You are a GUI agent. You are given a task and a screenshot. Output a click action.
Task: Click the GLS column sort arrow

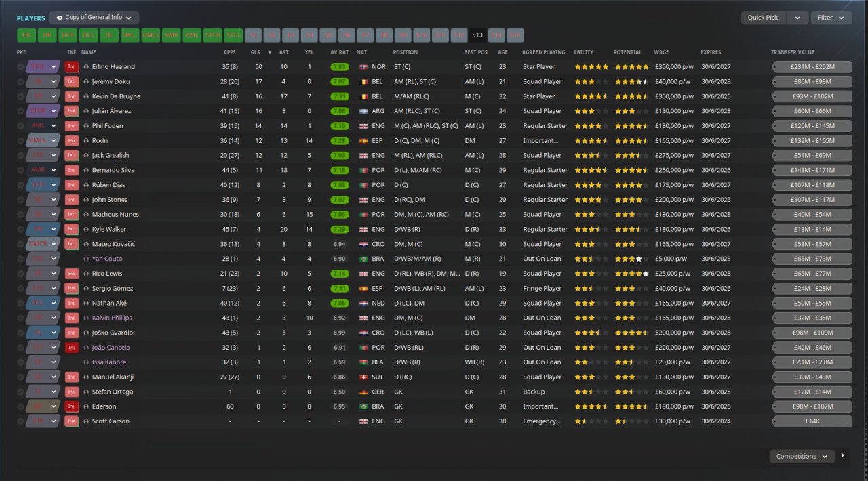point(269,52)
